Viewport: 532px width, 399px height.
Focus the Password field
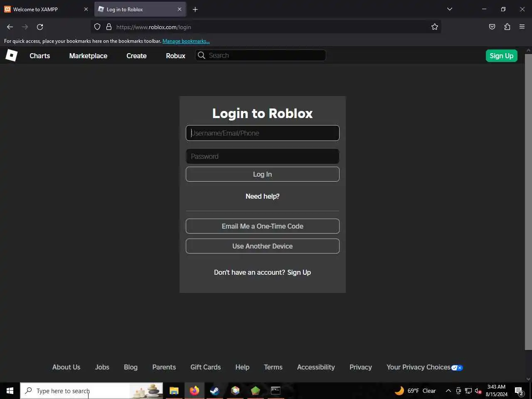pos(263,156)
